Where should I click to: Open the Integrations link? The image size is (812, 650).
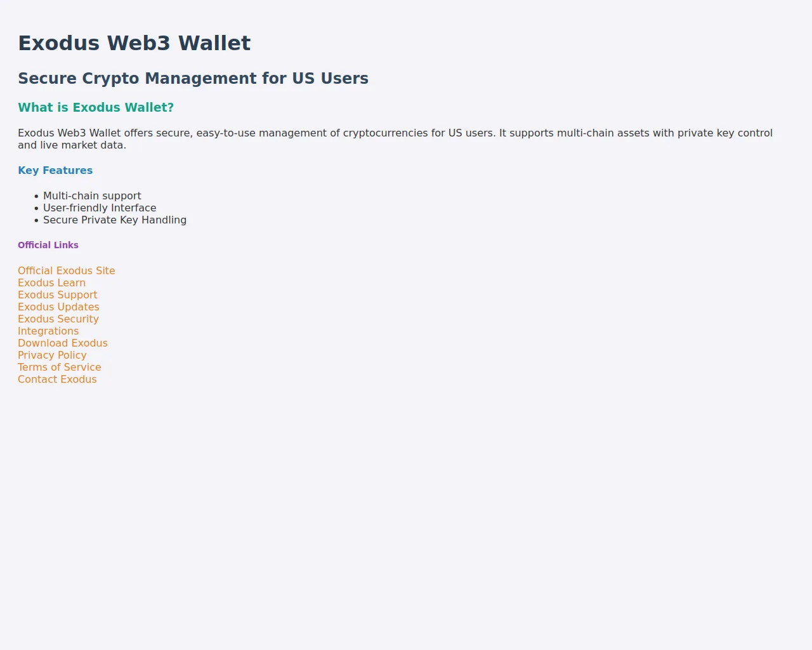[x=48, y=331]
